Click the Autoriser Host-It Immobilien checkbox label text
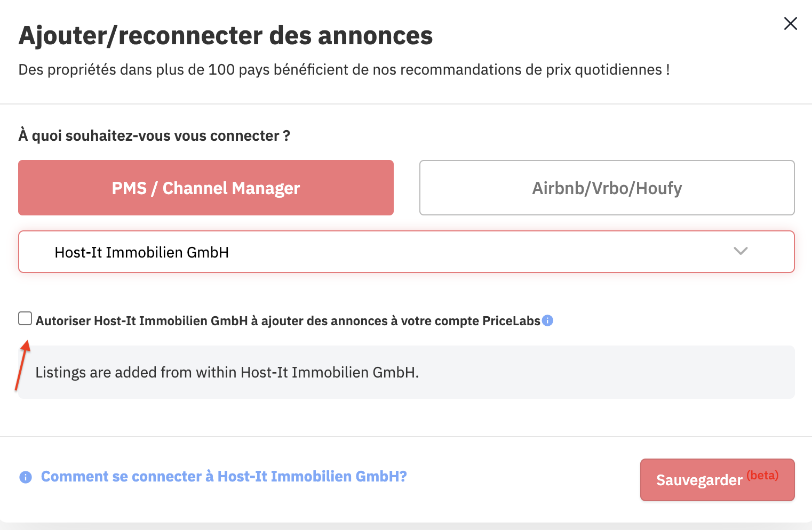 point(288,321)
